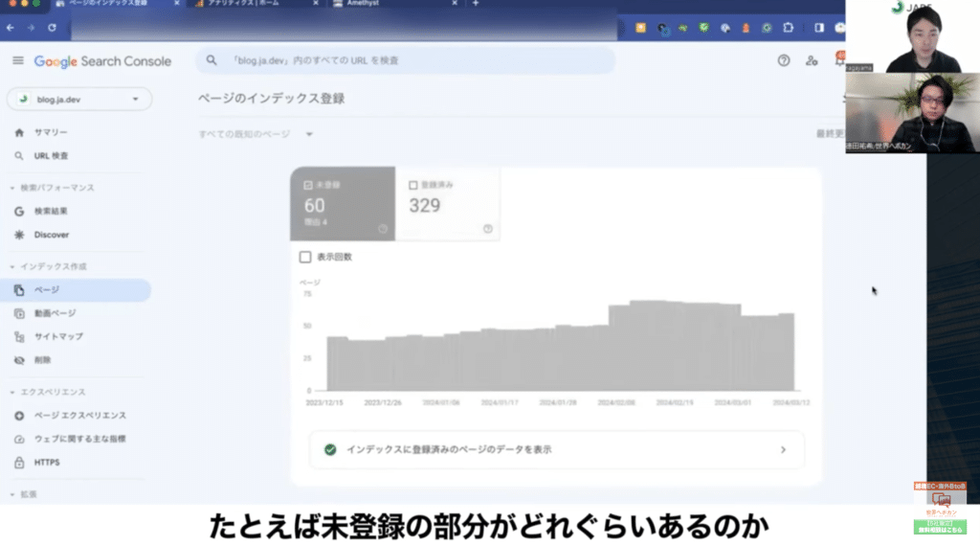Screen dimensions: 980x545
Task: Open ウェブに関する主な指標 report
Action: point(80,440)
